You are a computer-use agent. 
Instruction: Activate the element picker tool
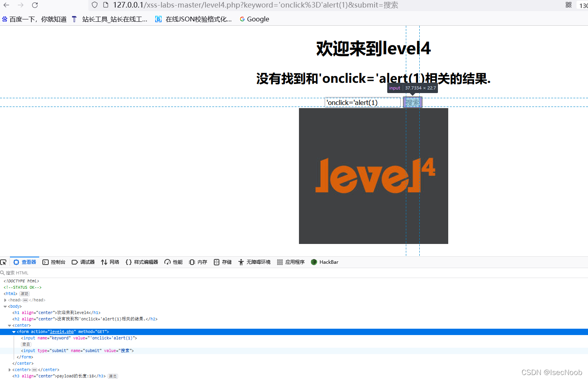(4, 262)
